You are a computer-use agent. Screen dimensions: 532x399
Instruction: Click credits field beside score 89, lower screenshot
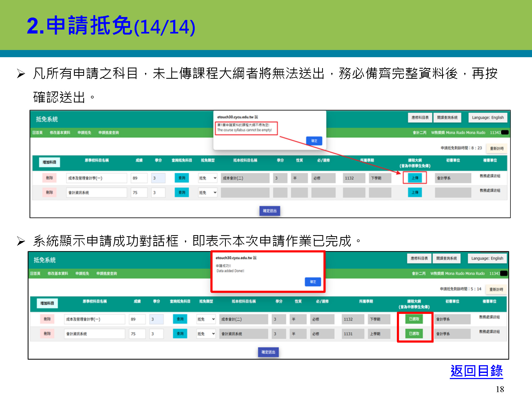click(156, 319)
